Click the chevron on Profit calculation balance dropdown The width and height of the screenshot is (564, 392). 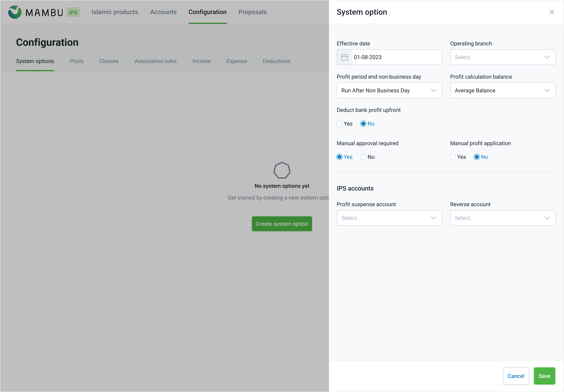pyautogui.click(x=547, y=90)
